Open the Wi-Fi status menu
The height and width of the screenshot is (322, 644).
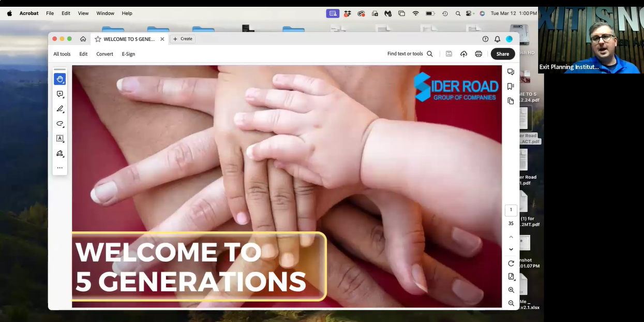[415, 13]
